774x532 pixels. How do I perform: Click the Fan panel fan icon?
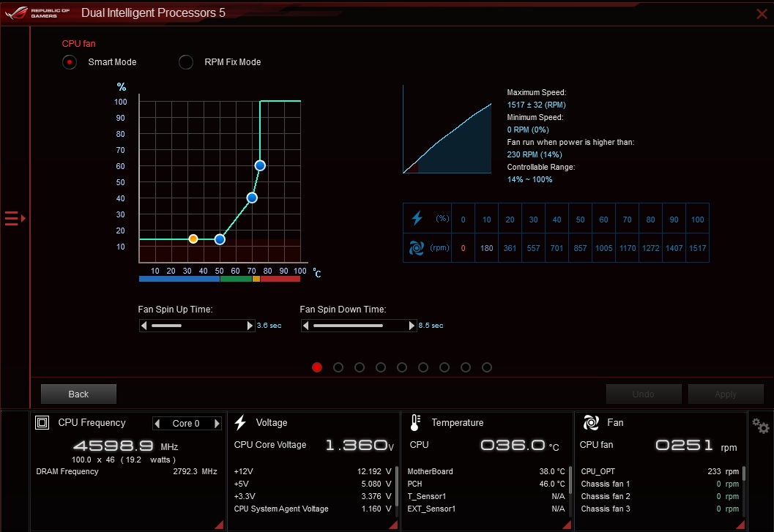click(591, 422)
